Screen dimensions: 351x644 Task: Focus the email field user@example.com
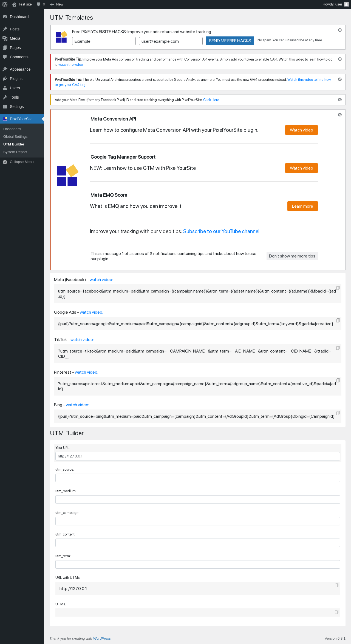click(171, 41)
